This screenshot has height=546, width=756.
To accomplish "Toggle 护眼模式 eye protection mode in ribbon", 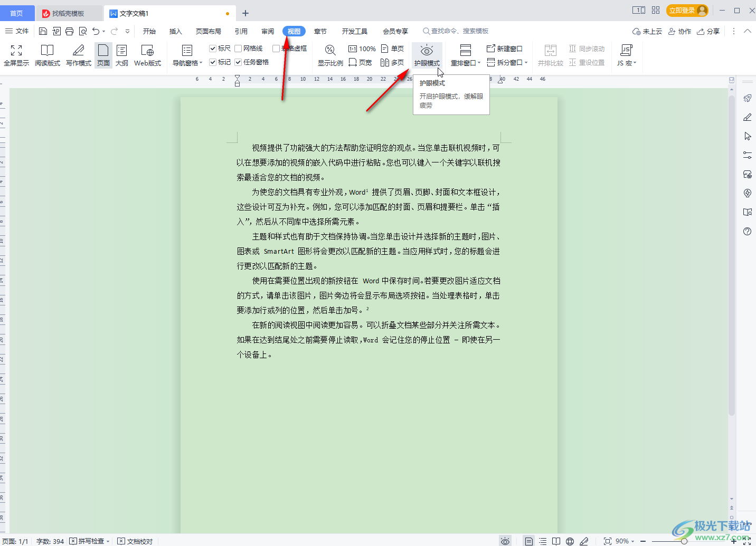I will [427, 55].
